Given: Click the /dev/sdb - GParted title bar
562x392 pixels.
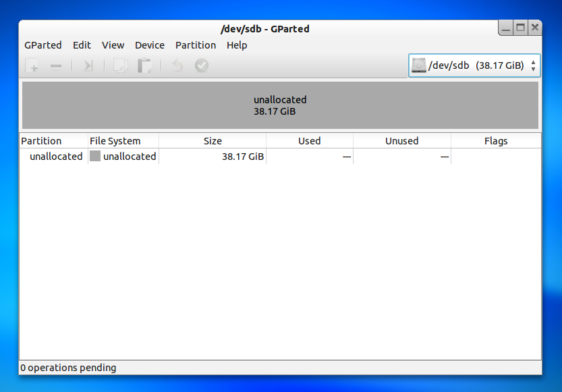Looking at the screenshot, I should point(265,29).
